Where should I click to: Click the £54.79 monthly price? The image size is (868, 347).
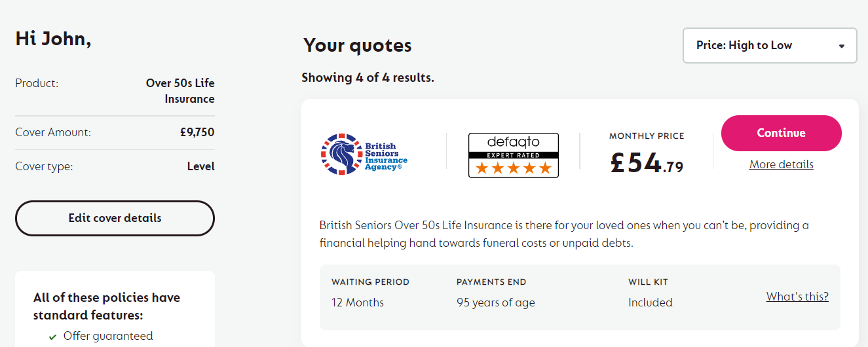pyautogui.click(x=647, y=163)
